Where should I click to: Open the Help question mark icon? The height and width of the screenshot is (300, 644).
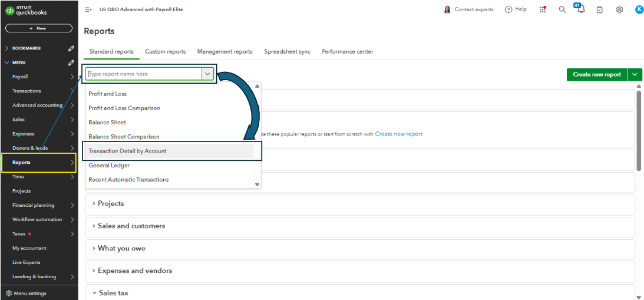pos(508,9)
